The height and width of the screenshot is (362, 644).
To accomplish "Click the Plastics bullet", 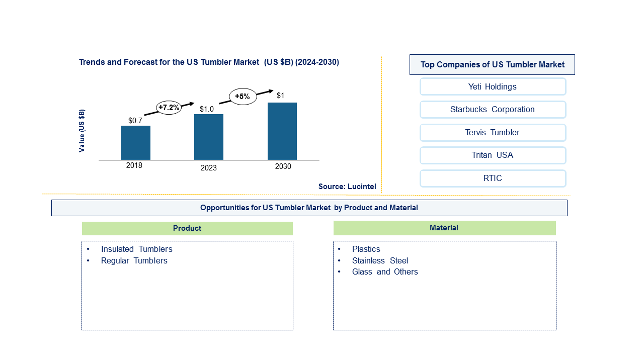I will click(x=366, y=249).
